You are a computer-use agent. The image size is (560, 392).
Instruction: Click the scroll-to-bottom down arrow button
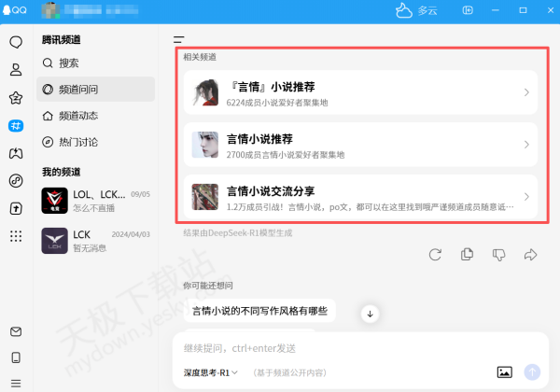click(370, 314)
